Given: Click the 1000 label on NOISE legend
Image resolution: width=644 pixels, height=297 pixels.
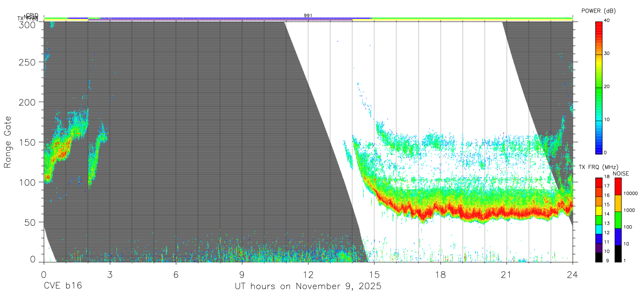Looking at the screenshot, I should 629,210.
